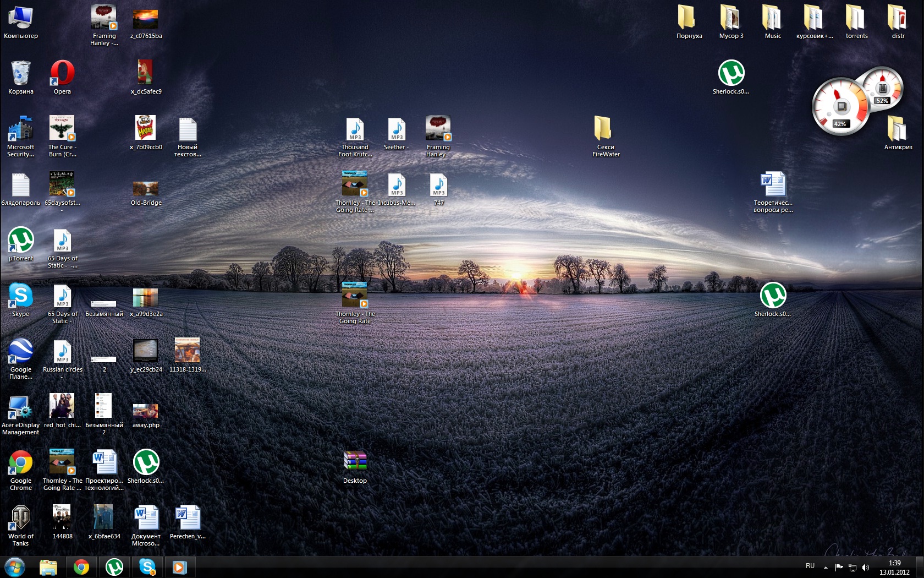Select the Microsoft Security Essentials icon
The image size is (924, 578).
click(x=20, y=130)
